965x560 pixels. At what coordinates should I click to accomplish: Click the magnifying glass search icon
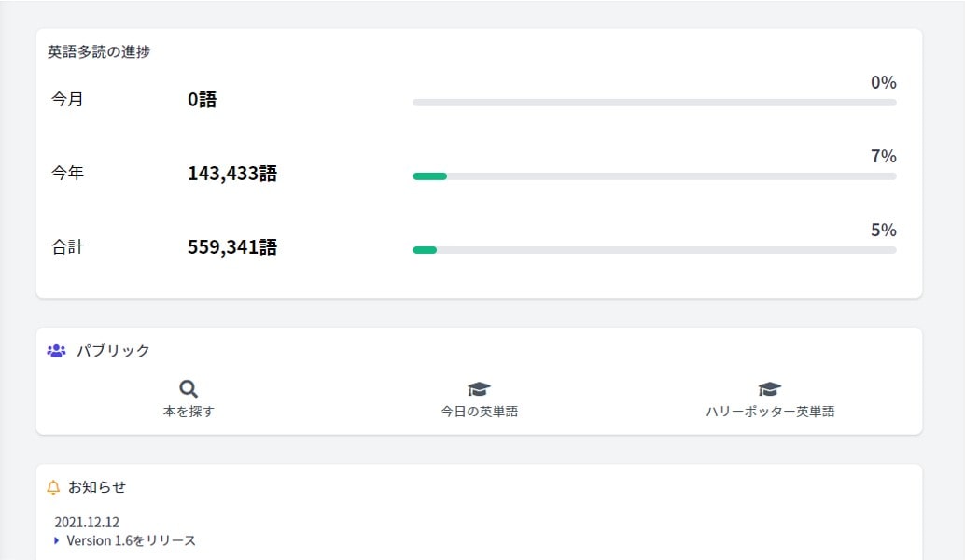point(189,389)
